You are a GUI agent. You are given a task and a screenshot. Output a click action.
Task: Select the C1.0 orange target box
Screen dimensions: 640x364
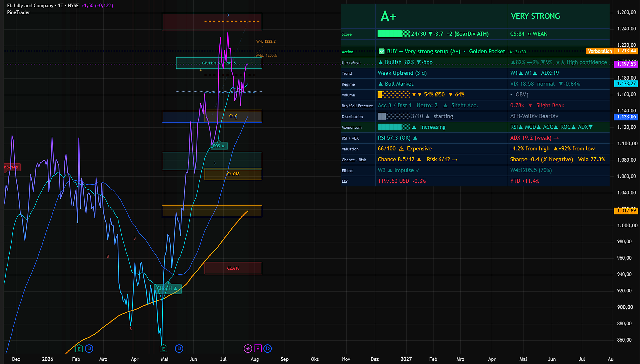(x=233, y=116)
